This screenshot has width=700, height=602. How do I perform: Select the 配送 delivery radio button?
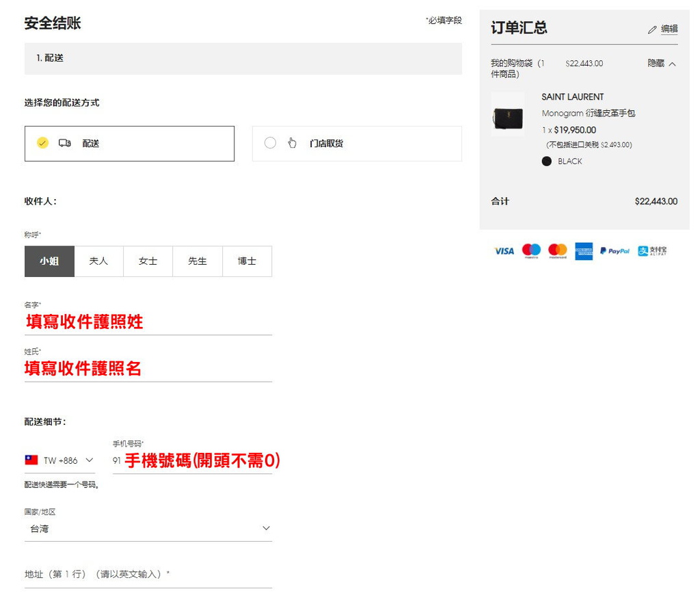(x=42, y=143)
